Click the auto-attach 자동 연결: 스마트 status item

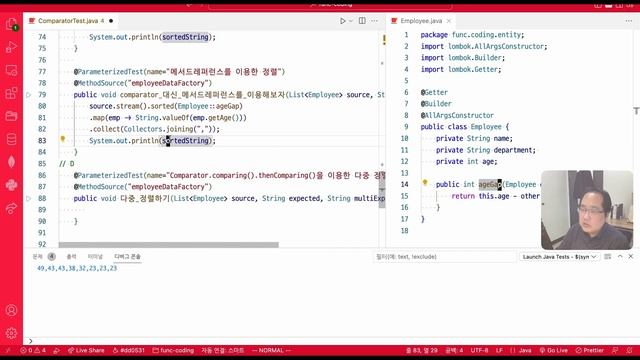tap(222, 350)
